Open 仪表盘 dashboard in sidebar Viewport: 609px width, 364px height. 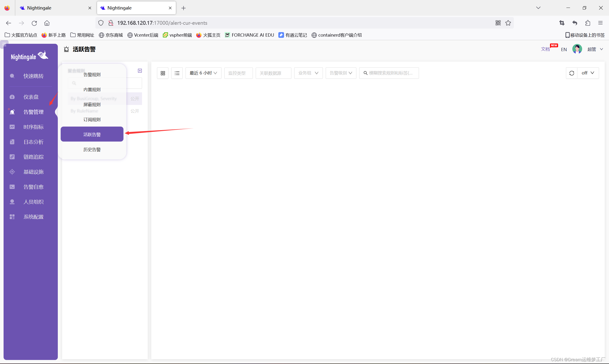pyautogui.click(x=31, y=97)
